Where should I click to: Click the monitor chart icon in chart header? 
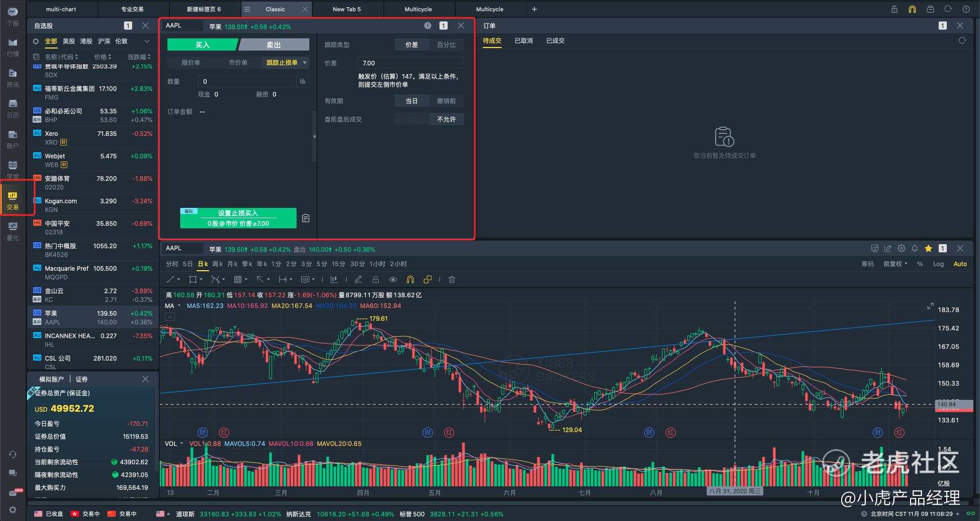tap(875, 248)
